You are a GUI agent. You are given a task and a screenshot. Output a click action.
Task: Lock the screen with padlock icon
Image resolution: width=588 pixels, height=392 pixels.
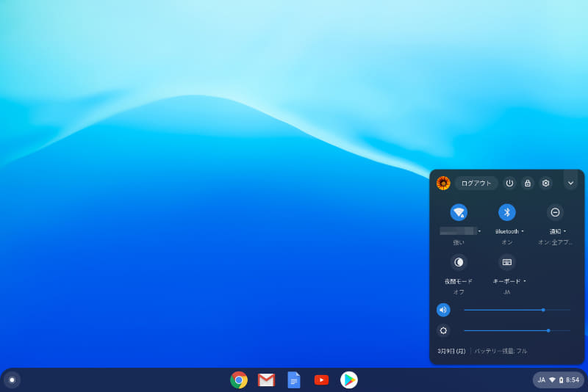coord(528,183)
